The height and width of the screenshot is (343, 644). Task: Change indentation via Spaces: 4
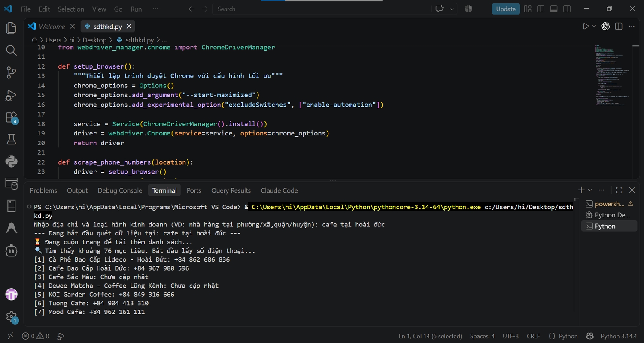pos(482,336)
